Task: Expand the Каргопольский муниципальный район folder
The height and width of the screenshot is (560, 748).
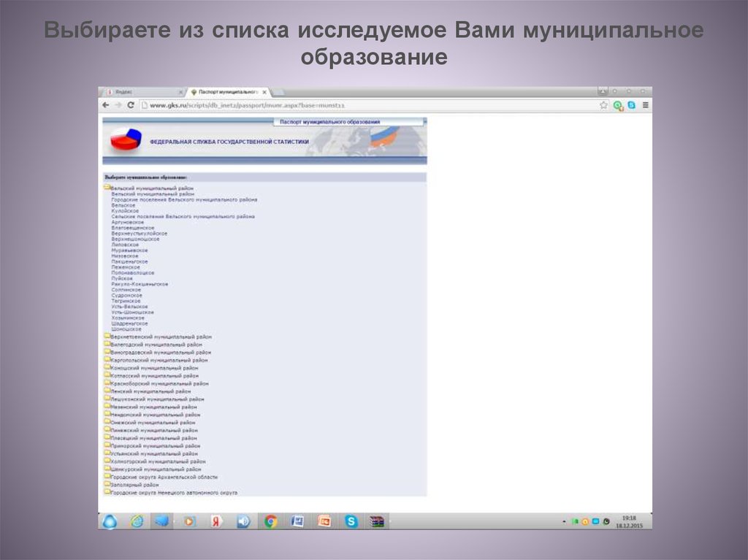Action: point(107,360)
